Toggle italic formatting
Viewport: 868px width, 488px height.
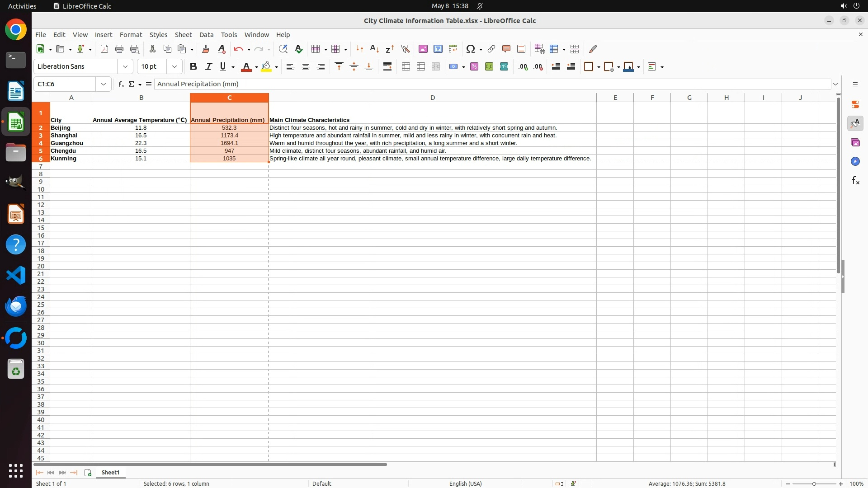click(x=208, y=67)
